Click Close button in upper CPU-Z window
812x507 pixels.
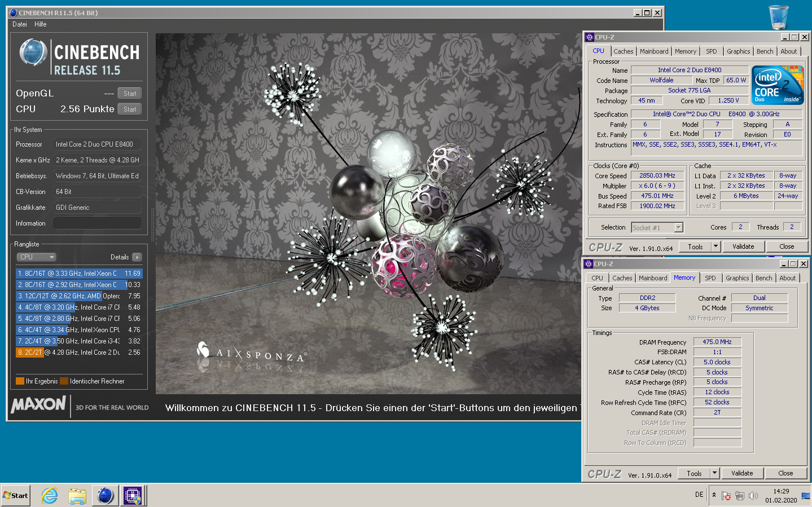click(787, 247)
